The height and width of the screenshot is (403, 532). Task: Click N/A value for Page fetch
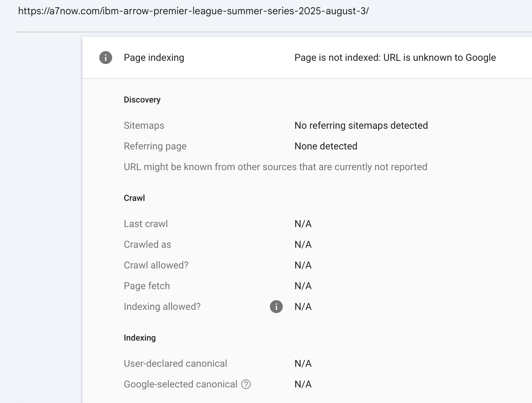coord(303,286)
